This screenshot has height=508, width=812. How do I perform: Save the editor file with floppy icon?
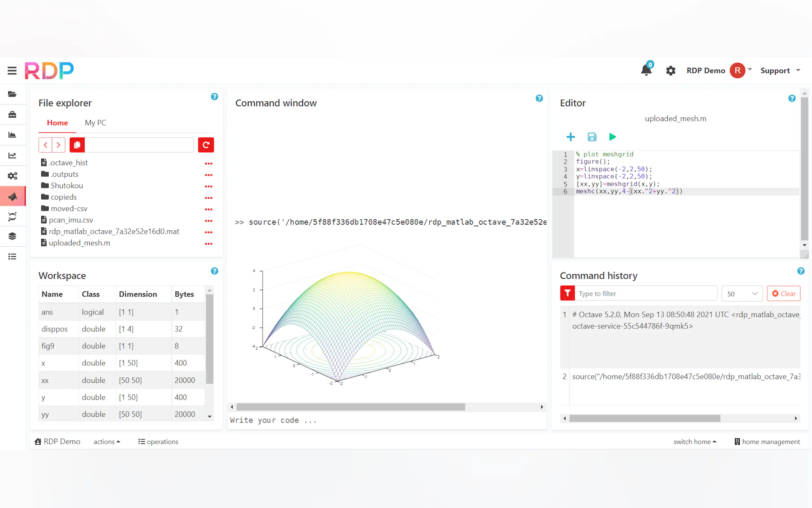click(591, 137)
